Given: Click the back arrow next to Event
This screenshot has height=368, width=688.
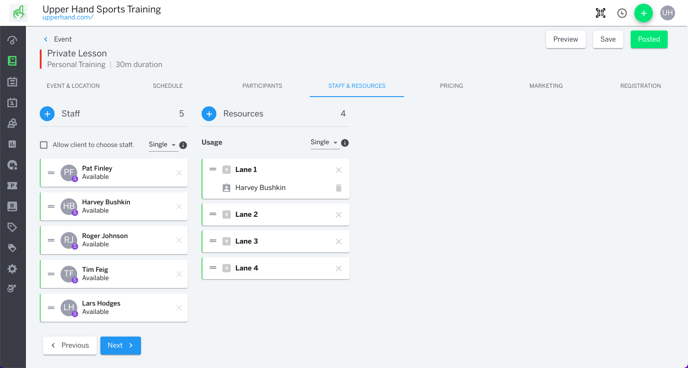Looking at the screenshot, I should pyautogui.click(x=46, y=39).
